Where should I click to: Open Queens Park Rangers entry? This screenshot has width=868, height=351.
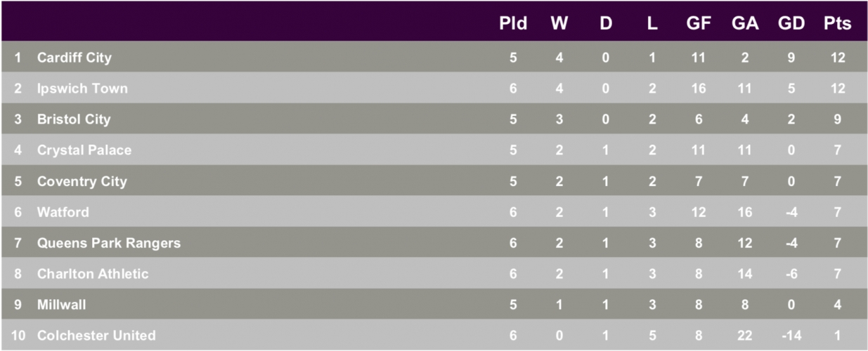pos(109,243)
